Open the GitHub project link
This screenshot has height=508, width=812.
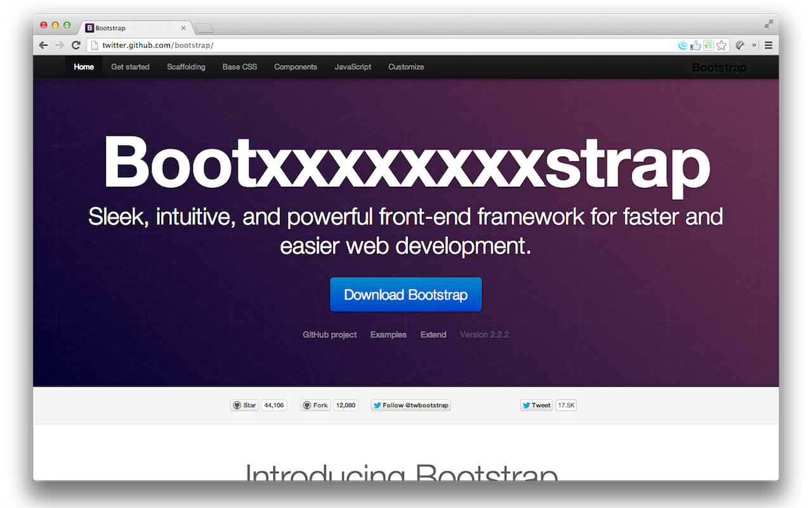pos(330,335)
